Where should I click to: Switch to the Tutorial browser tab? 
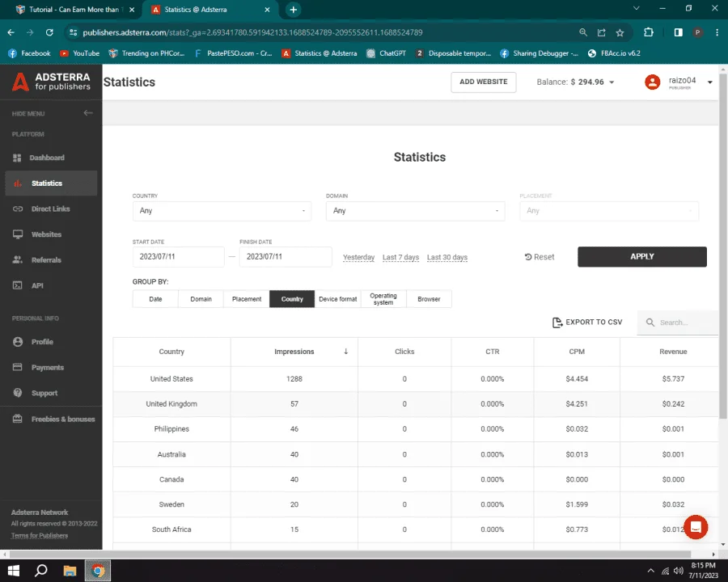(74, 10)
